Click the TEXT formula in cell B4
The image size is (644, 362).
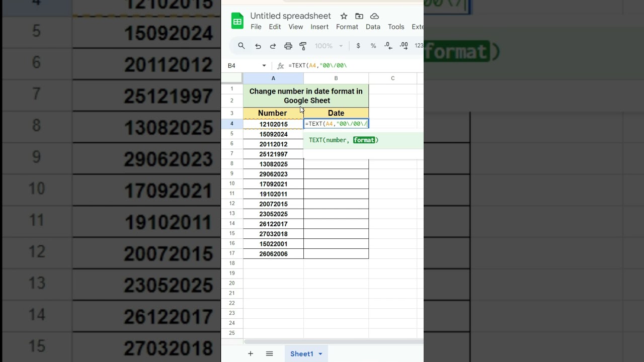[336, 124]
